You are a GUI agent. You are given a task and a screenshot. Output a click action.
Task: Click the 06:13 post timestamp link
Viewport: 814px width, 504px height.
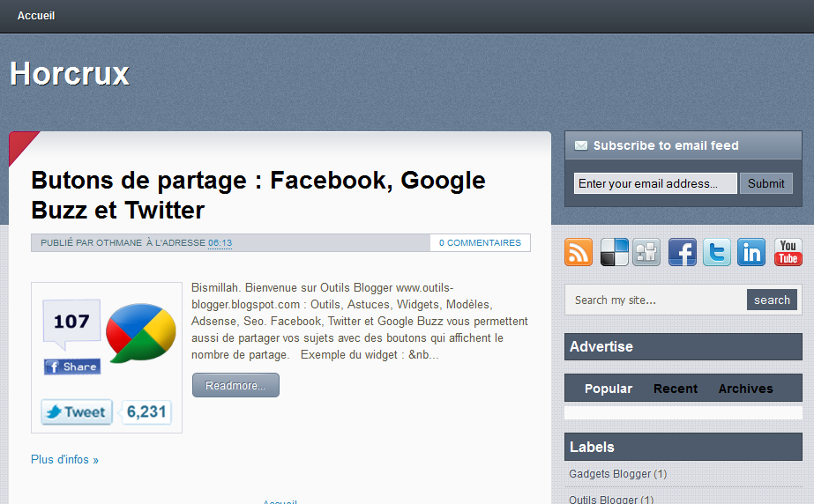click(x=220, y=242)
